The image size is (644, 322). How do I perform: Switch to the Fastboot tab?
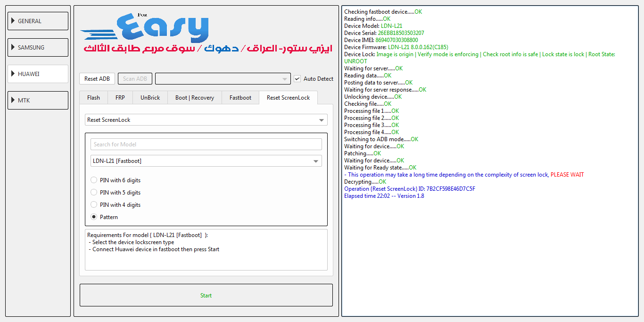tap(240, 98)
